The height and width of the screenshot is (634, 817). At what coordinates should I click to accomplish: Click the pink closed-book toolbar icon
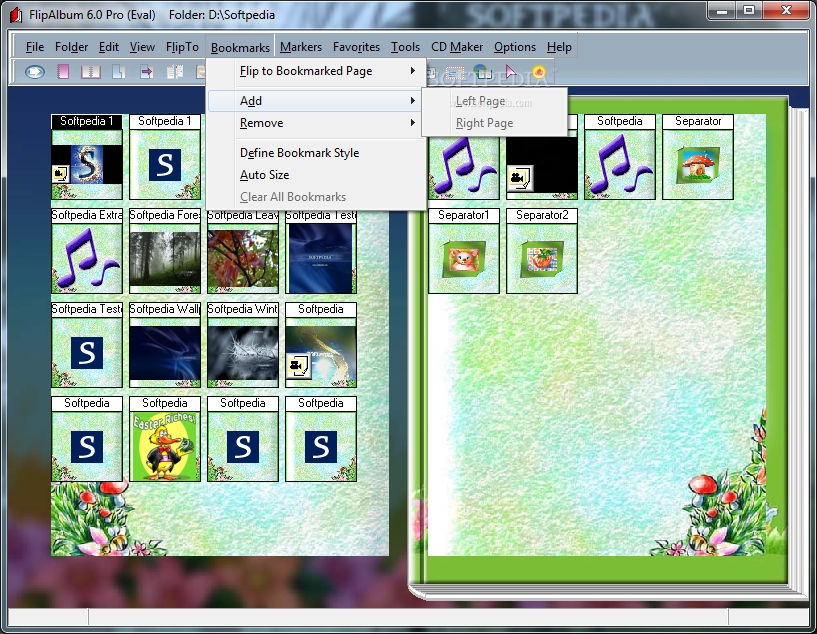63,71
